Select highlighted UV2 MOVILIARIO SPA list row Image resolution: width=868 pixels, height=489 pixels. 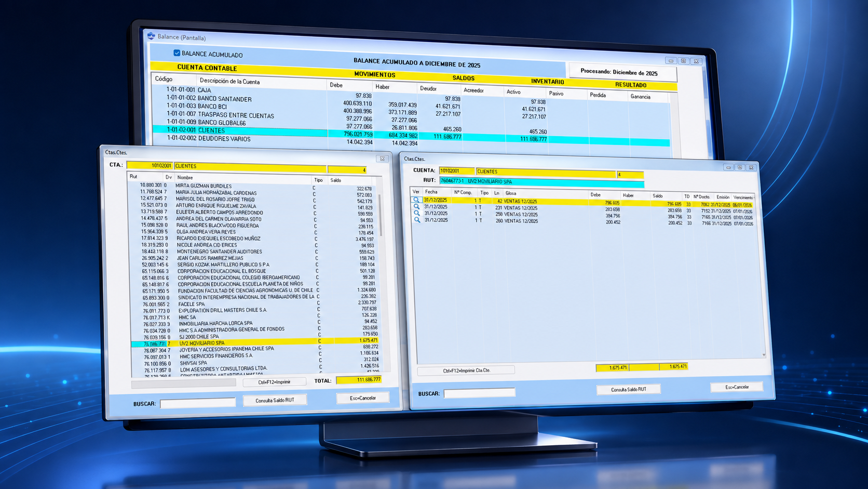point(255,343)
